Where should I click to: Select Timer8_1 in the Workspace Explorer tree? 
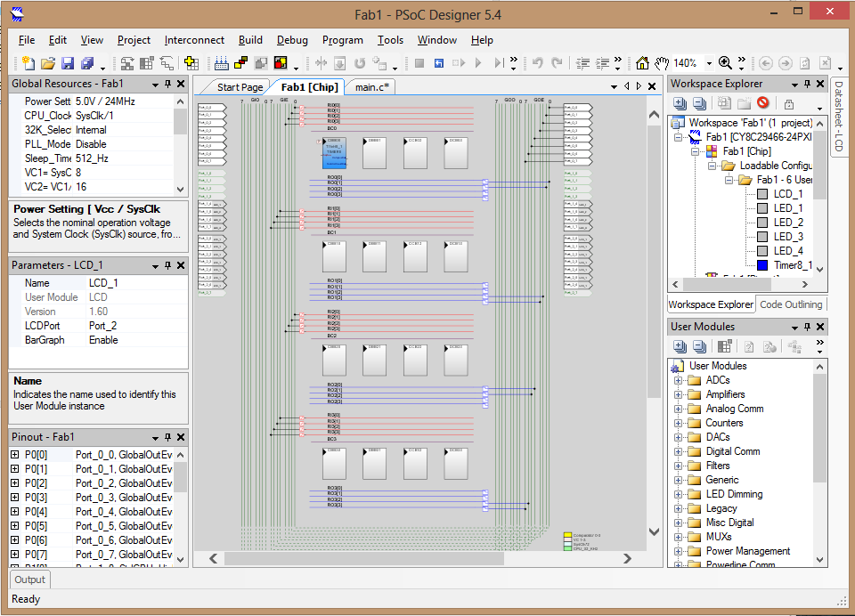793,265
